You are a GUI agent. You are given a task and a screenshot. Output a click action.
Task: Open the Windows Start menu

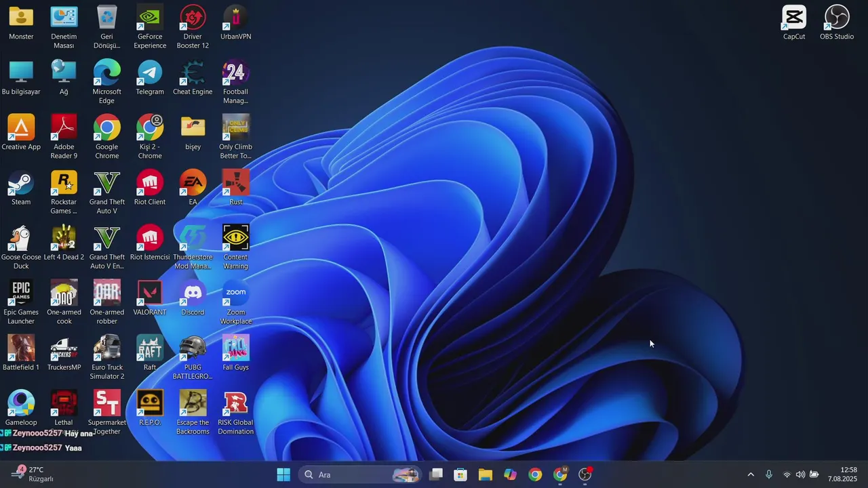tap(283, 474)
